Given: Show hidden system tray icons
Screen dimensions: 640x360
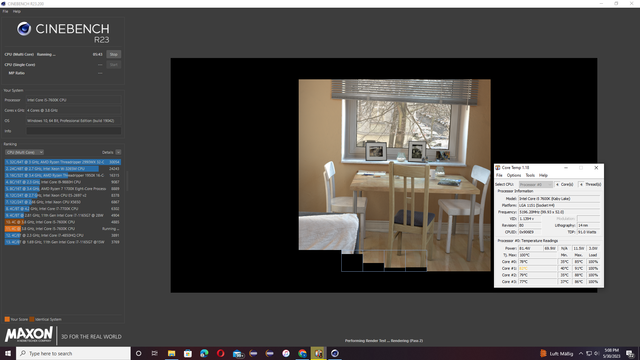Looking at the screenshot, I should click(581, 353).
